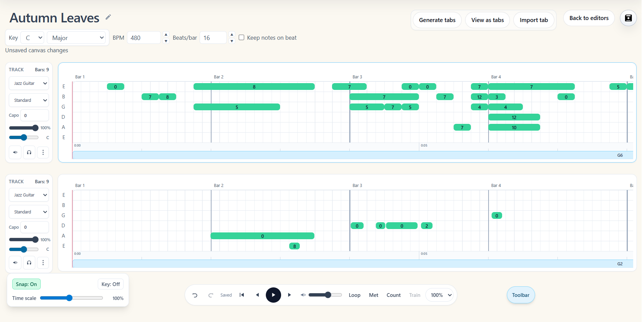This screenshot has height=322, width=644.
Task: Change second track Standard tuning
Action: [29, 212]
